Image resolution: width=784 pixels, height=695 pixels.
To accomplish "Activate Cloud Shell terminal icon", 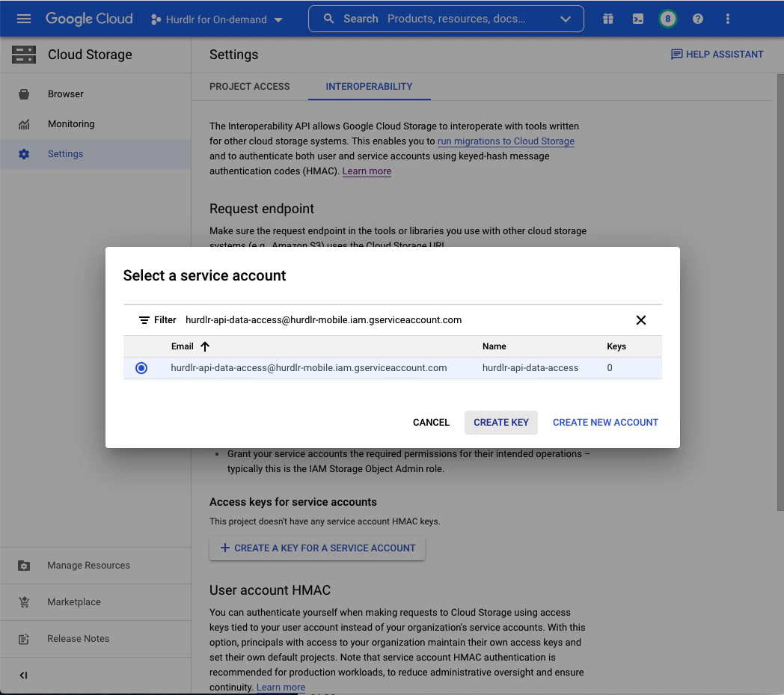I will pos(638,19).
